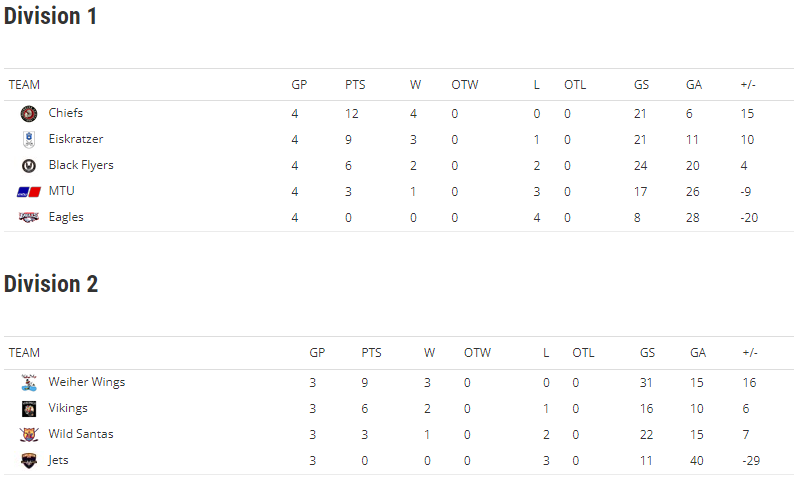Sort Division 1 by GP header
This screenshot has width=800, height=490.
[x=299, y=85]
